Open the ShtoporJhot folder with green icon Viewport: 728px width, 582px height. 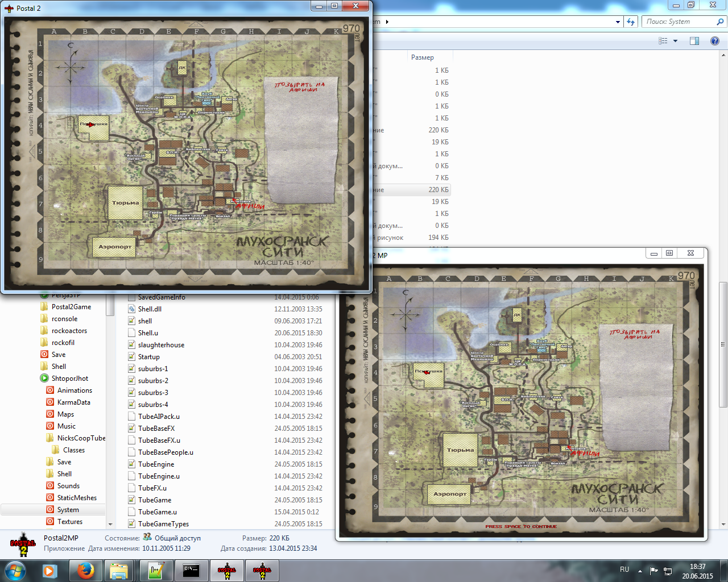click(x=70, y=379)
